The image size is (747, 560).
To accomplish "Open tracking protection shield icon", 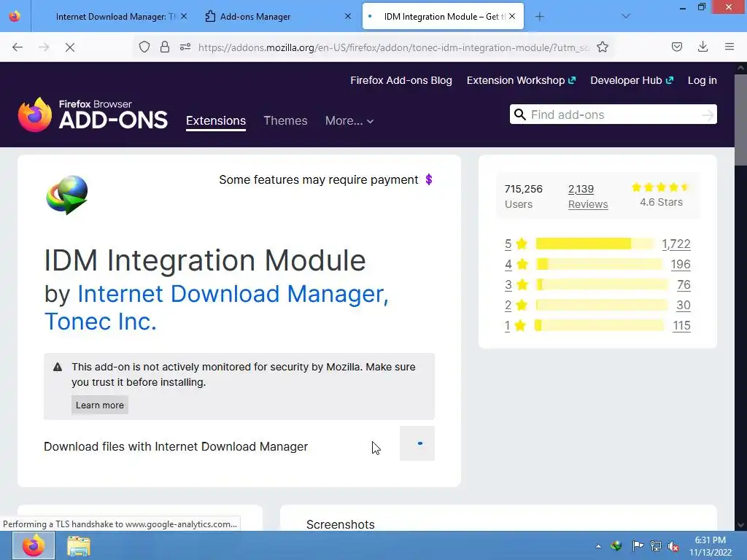I will (144, 47).
